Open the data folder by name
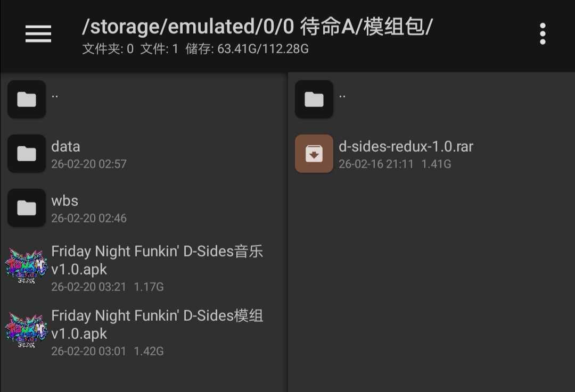The height and width of the screenshot is (392, 575). click(x=65, y=147)
